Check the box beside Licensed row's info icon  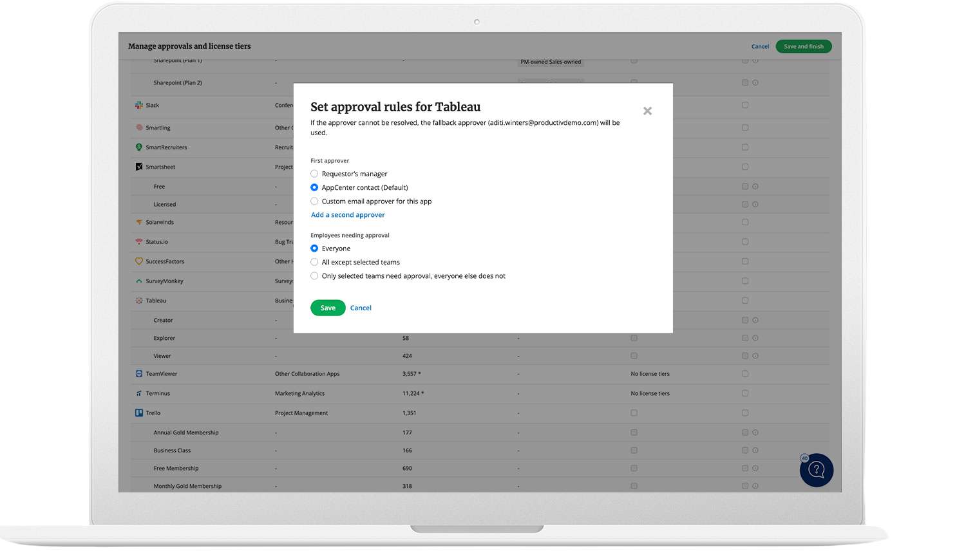click(745, 204)
